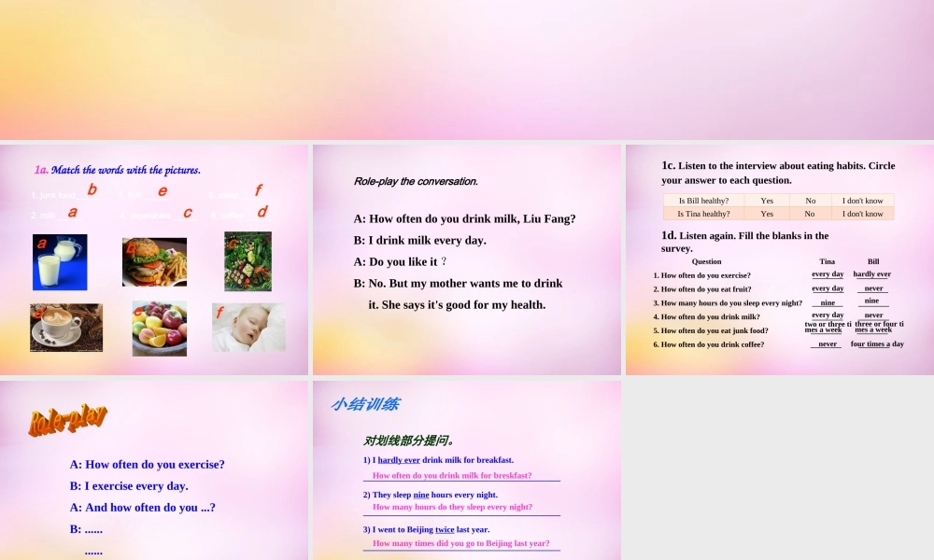
Task: Click the blank top banner slide
Action: point(467,70)
